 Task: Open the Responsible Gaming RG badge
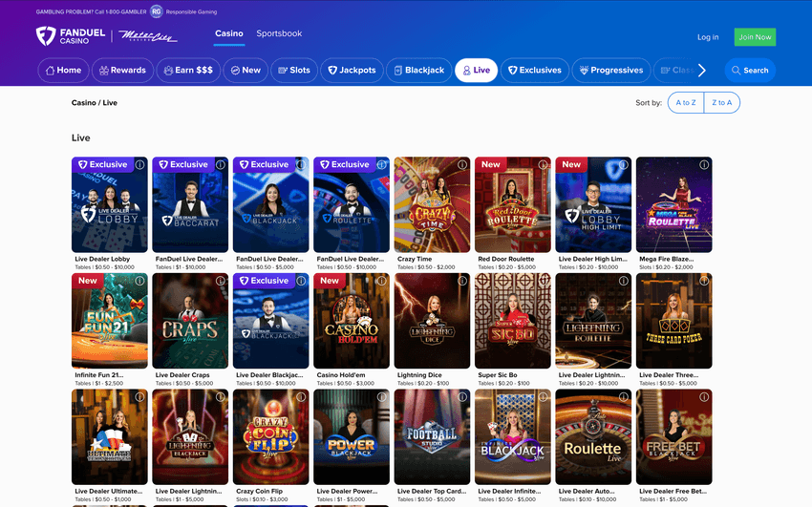click(x=156, y=11)
